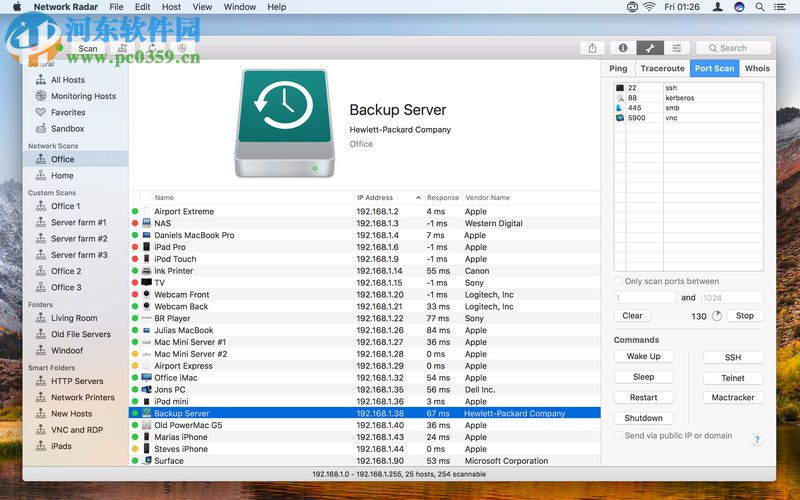The width and height of the screenshot is (800, 500).
Task: Click the smb icon for port 445
Action: coord(620,108)
